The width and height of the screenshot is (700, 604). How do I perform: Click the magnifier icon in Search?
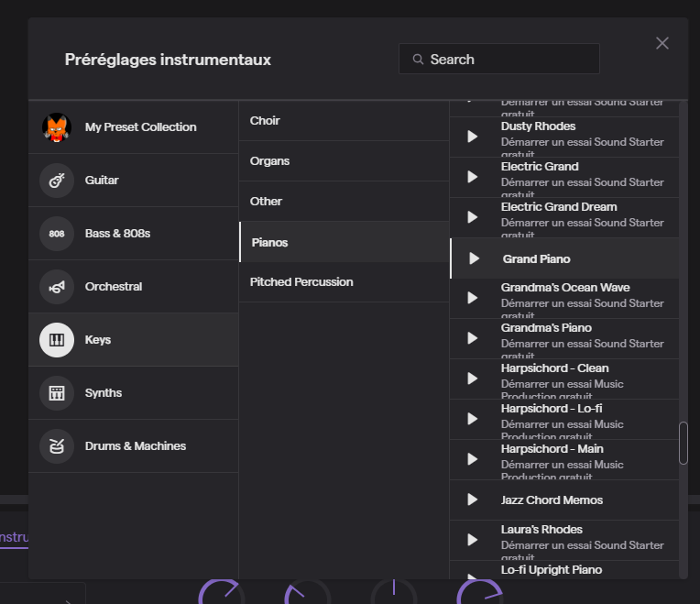pyautogui.click(x=419, y=60)
